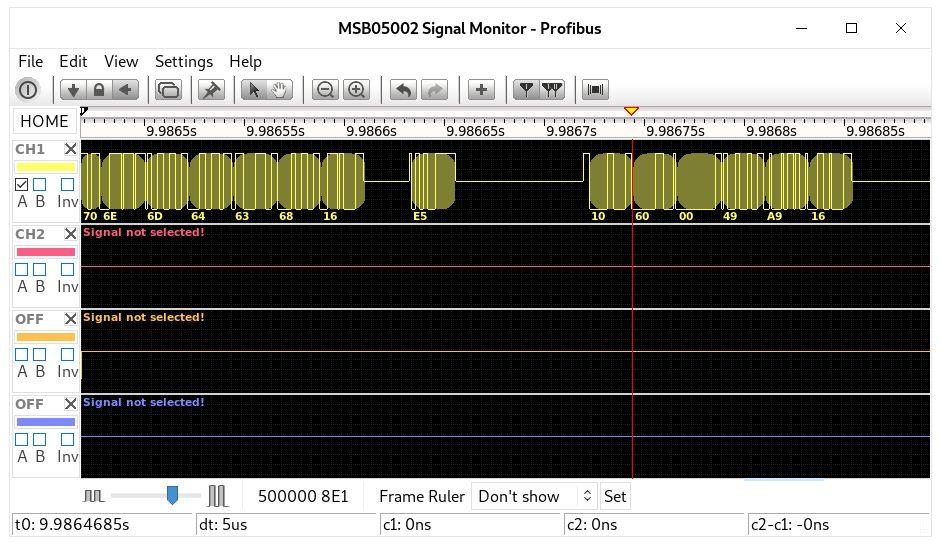Open the File menu
Viewport: 941px width, 546px height.
click(x=31, y=62)
